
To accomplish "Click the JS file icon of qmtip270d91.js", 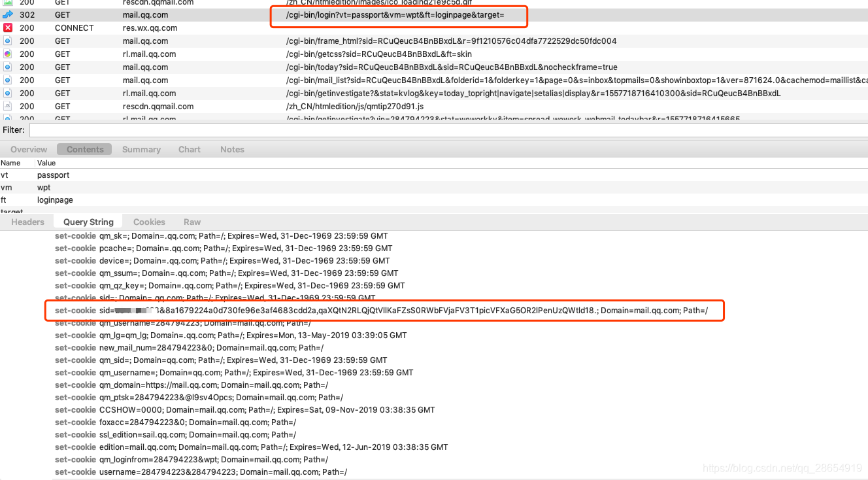I will coord(8,106).
